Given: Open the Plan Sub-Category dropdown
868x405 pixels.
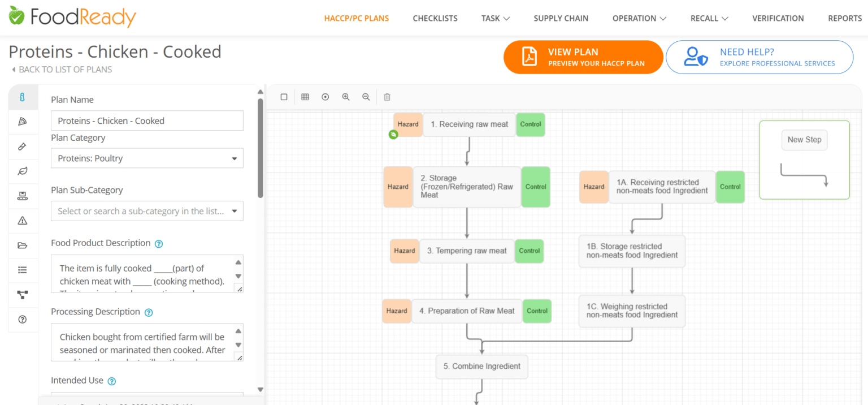Looking at the screenshot, I should (147, 211).
